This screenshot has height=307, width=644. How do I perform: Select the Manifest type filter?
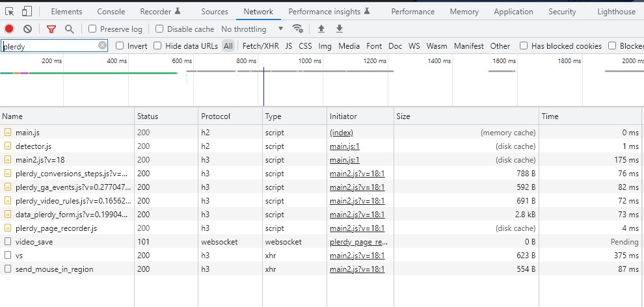[x=468, y=46]
